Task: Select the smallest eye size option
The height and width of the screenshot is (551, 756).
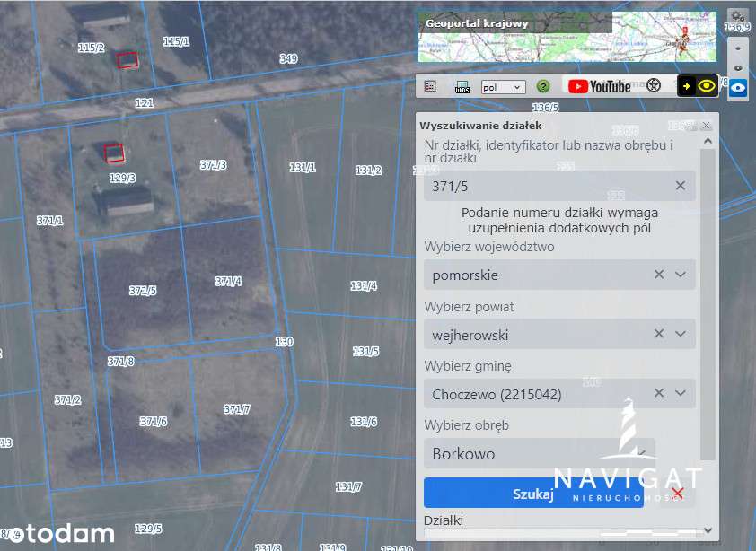Action: coord(738,48)
